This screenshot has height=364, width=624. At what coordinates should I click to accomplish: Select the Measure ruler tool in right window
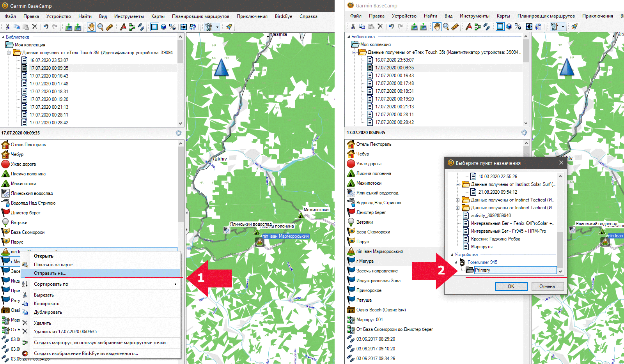[x=455, y=27]
